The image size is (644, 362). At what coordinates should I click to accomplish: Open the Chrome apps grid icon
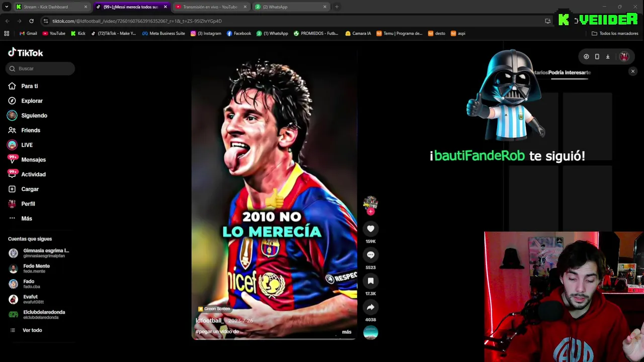pyautogui.click(x=7, y=34)
